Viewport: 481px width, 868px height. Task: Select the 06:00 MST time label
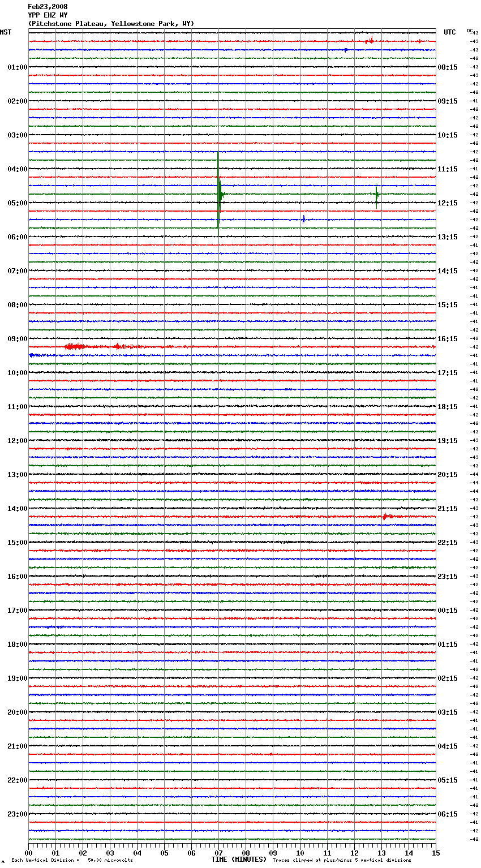(x=17, y=237)
